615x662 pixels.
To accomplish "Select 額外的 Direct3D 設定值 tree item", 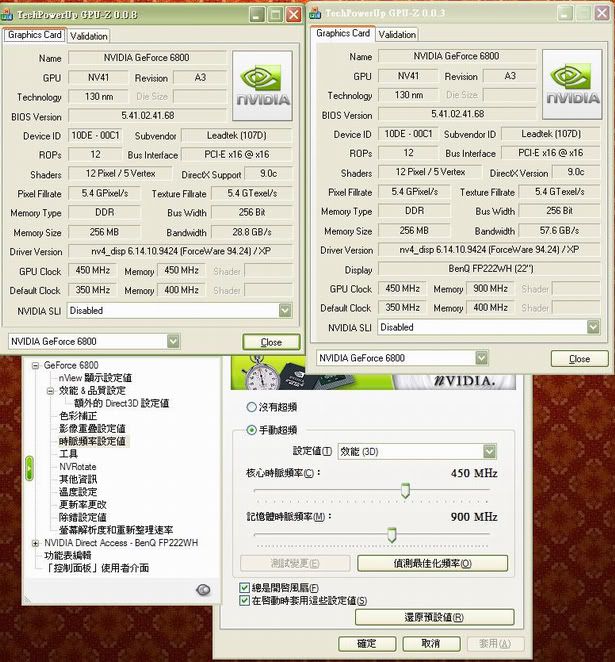I will [x=122, y=403].
